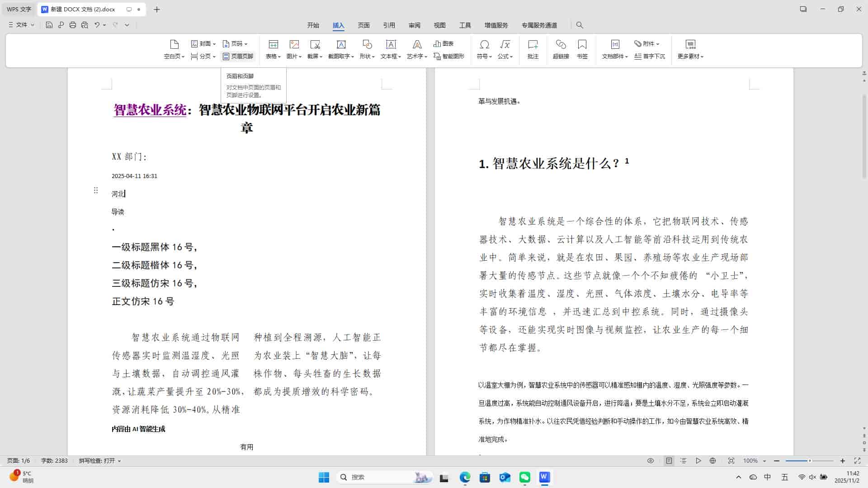Image resolution: width=868 pixels, height=488 pixels.
Task: Open Print Preview from quick toolbar
Action: click(85, 25)
